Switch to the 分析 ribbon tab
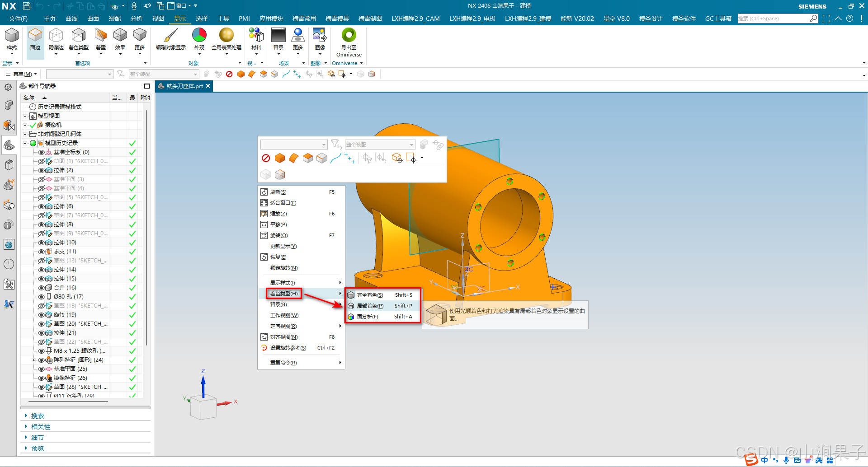868x467 pixels. [x=137, y=19]
